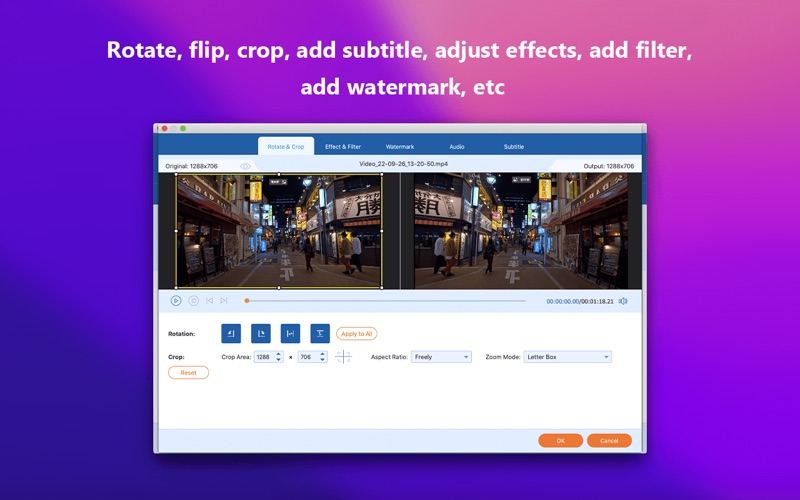This screenshot has height=500, width=800.
Task: Flip the video horizontally
Action: click(x=290, y=334)
